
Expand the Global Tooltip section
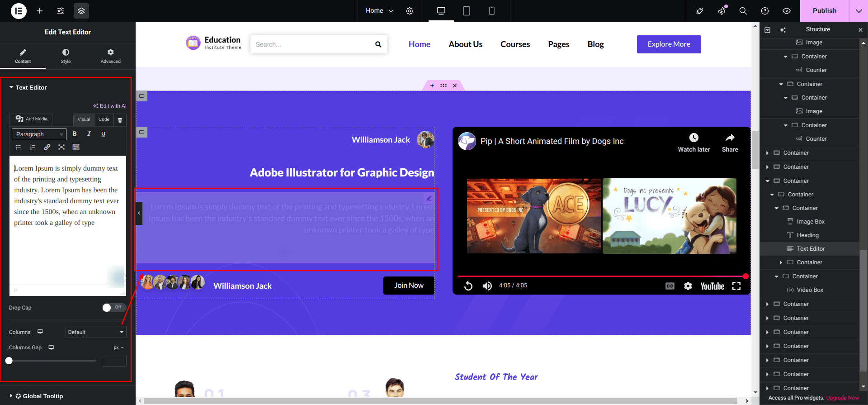coord(36,396)
